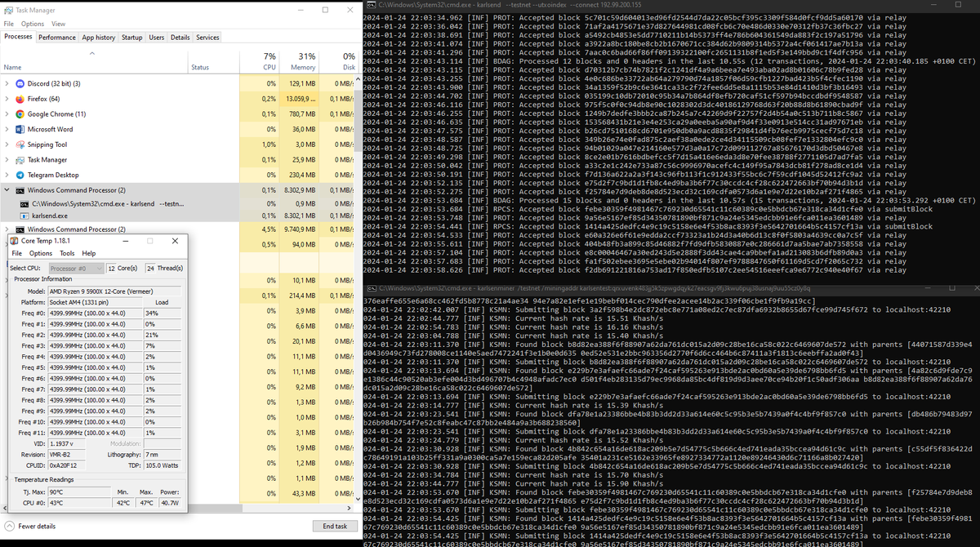Click the karlsend cmd window title icon

[x=370, y=5]
